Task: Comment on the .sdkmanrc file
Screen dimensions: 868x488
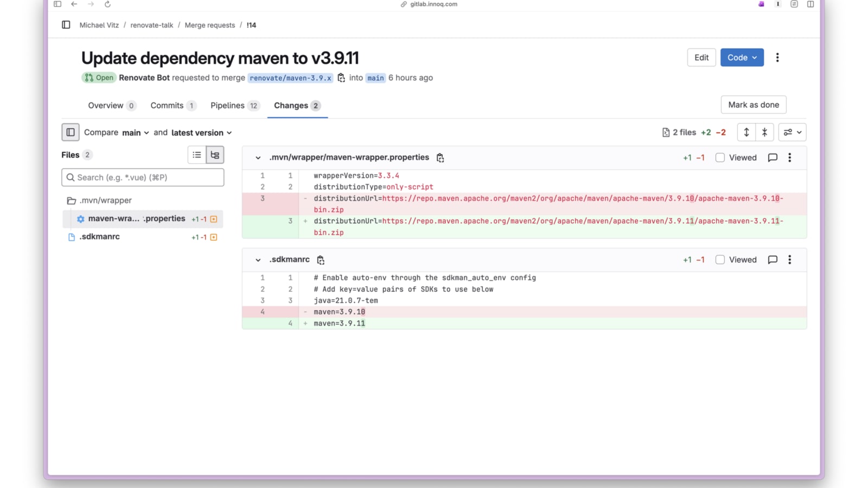Action: [773, 260]
